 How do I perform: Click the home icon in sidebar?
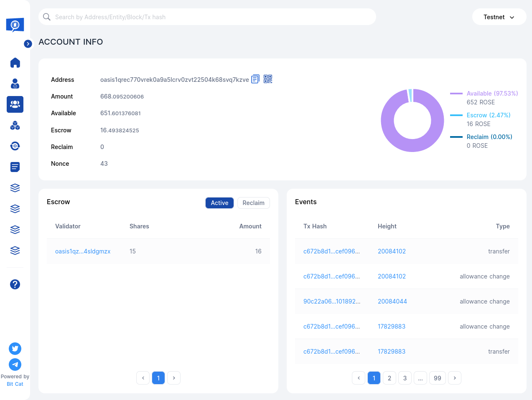[15, 63]
